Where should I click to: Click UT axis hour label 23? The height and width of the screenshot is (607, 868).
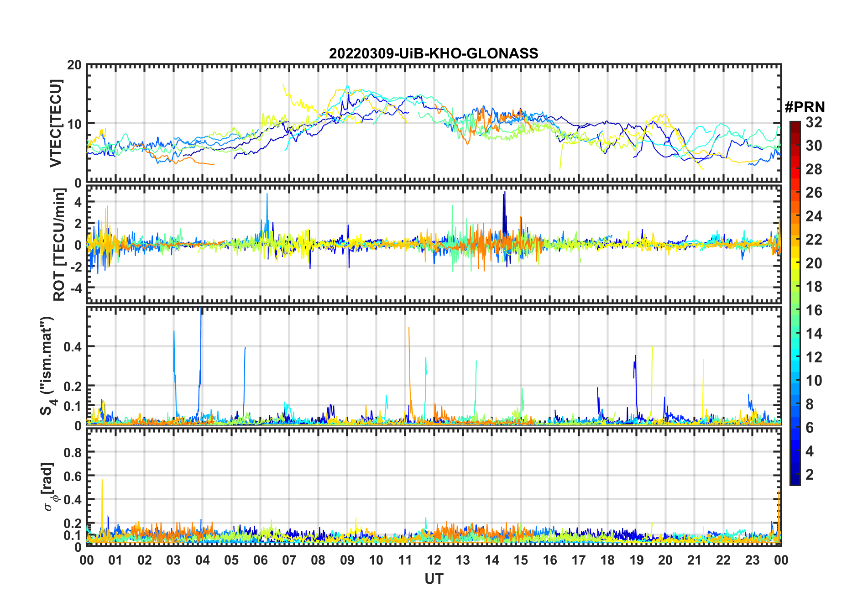point(752,560)
